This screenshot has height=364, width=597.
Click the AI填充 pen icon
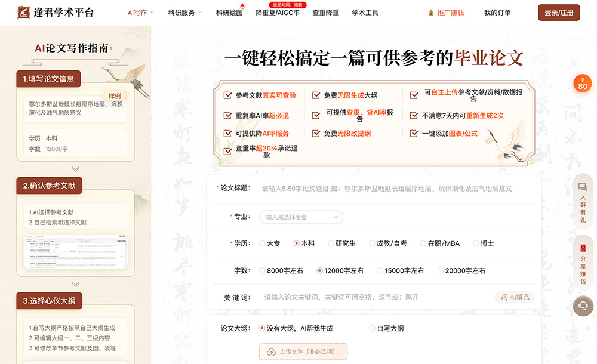click(504, 297)
